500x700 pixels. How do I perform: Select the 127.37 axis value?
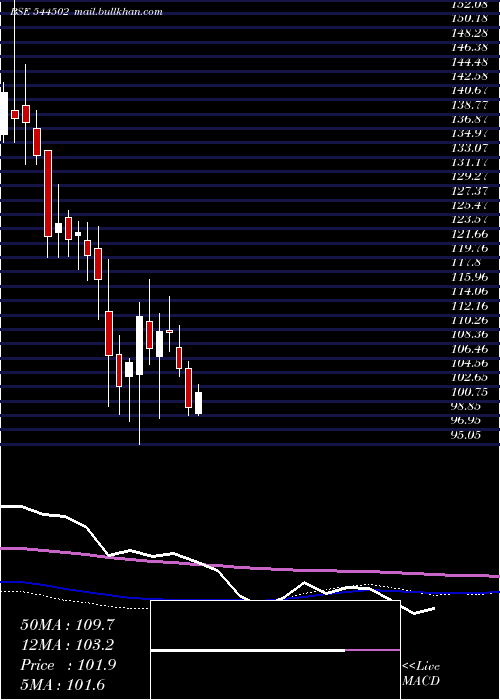(x=468, y=191)
